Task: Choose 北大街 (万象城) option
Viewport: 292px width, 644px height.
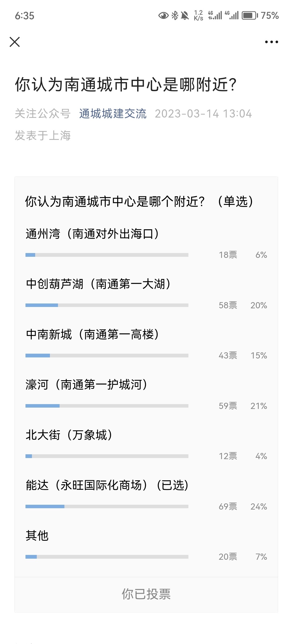Action: [69, 435]
